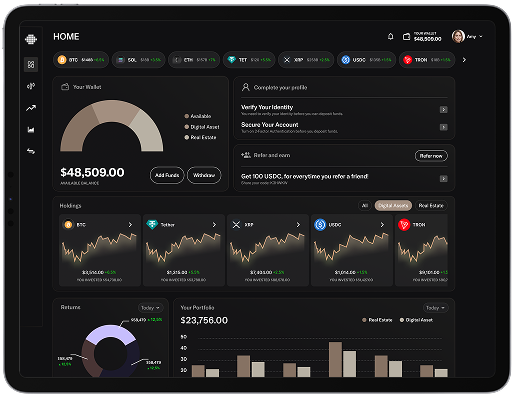This screenshot has height=399, width=515.
Task: Click the BTC coin icon in Holdings
Action: [68, 225]
